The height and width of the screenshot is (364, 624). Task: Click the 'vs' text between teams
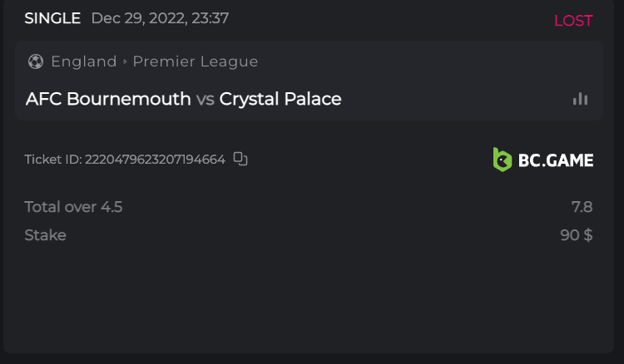pyautogui.click(x=205, y=100)
